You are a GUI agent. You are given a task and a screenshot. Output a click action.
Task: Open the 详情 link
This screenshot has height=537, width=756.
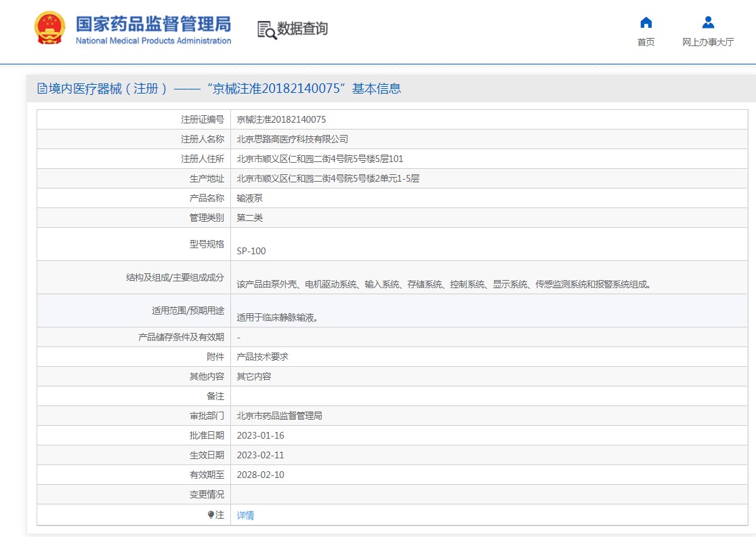pos(245,515)
